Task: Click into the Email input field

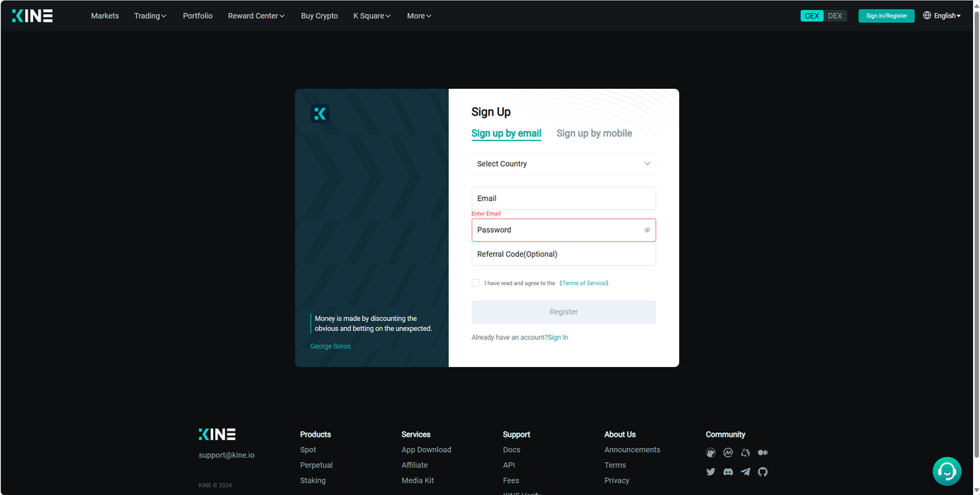Action: point(563,198)
